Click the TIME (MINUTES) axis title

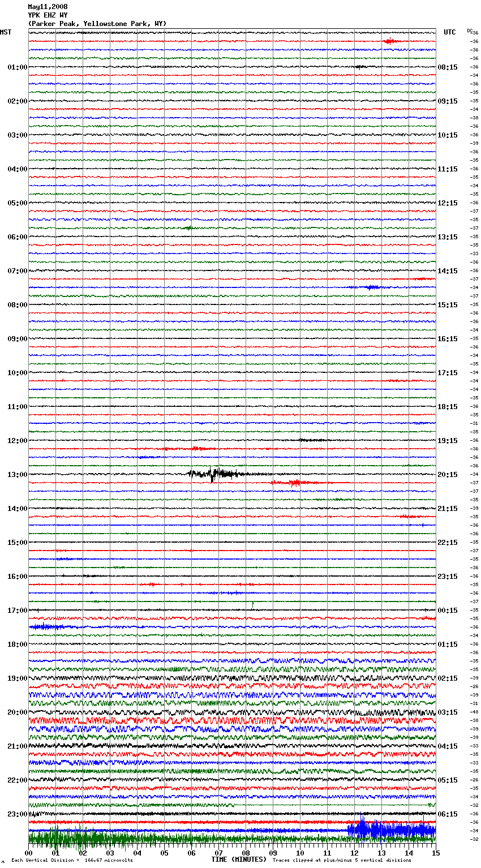coord(239,860)
